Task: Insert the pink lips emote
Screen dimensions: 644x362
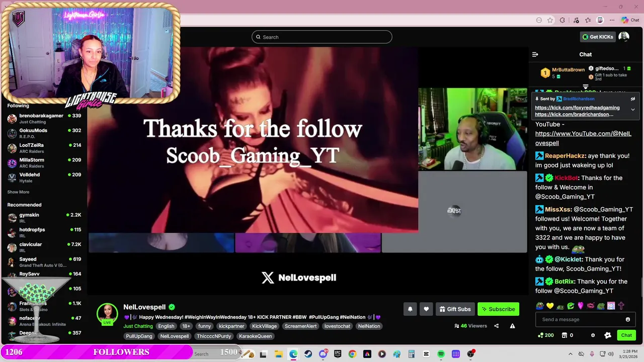Action: (591, 306)
